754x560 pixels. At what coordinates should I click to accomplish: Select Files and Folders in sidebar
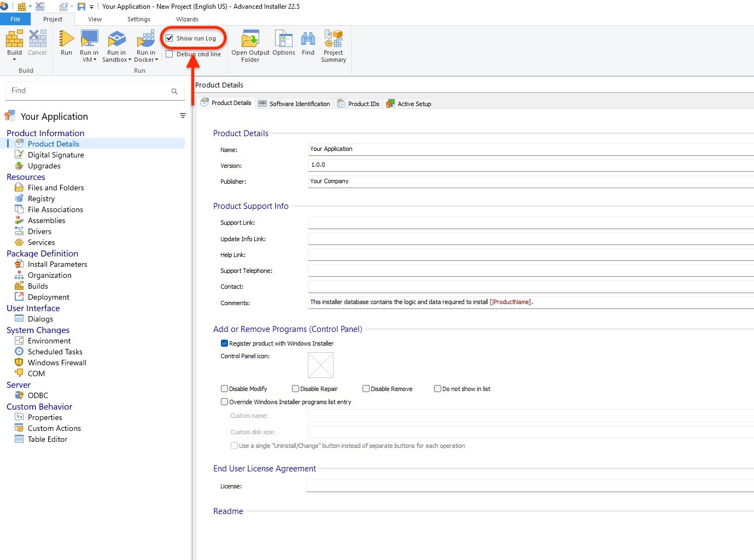[x=56, y=188]
